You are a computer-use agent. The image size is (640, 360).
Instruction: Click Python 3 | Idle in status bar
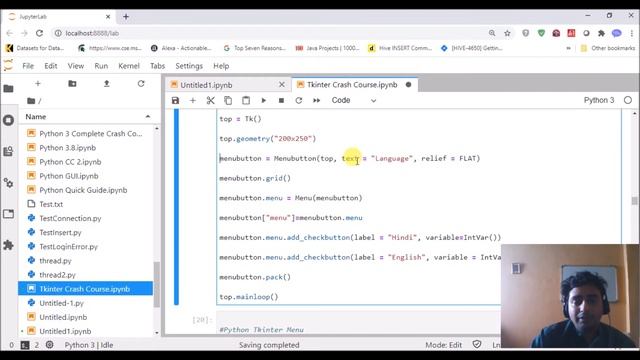(x=89, y=345)
